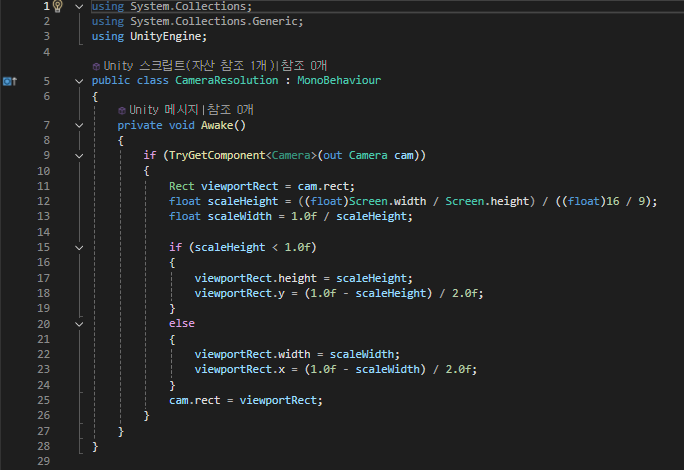
Task: Click the Unity message CodeLens icon above Awake
Action: [x=122, y=110]
